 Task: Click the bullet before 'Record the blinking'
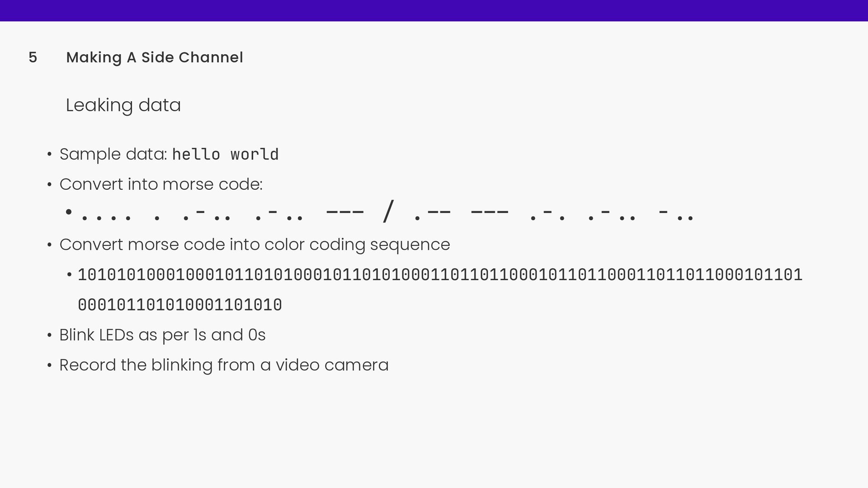50,366
